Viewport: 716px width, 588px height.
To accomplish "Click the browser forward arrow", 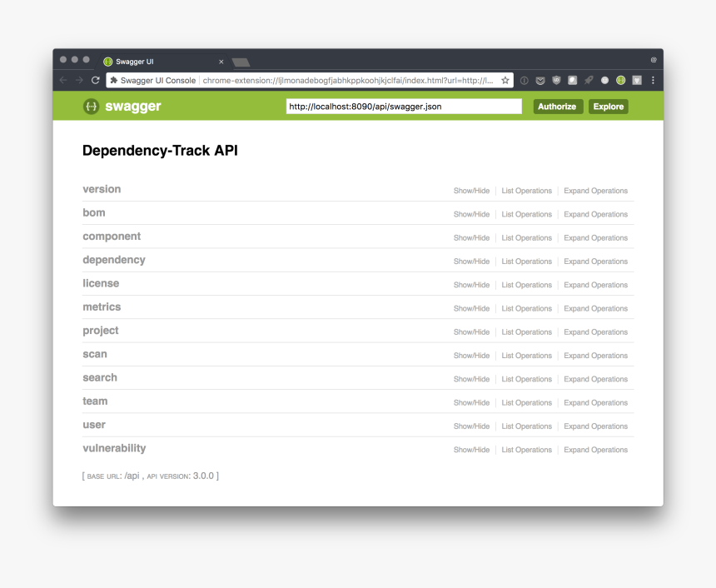I will [x=79, y=81].
